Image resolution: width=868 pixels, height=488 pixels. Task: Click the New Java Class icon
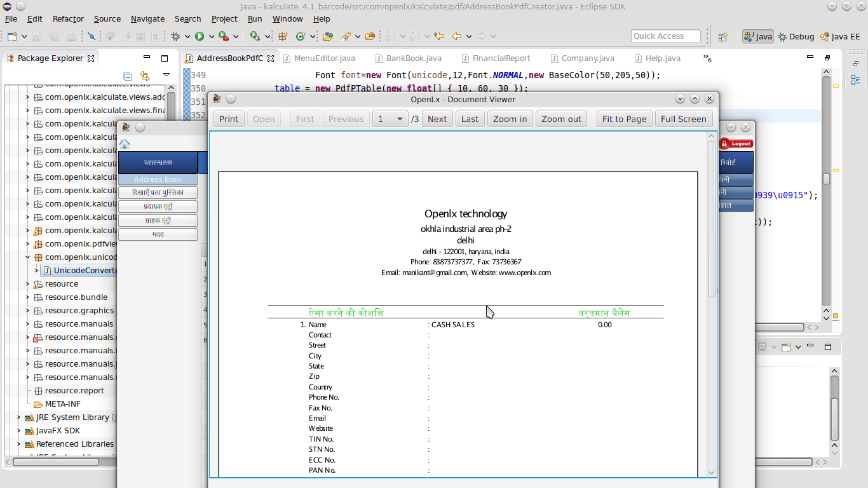tap(301, 37)
